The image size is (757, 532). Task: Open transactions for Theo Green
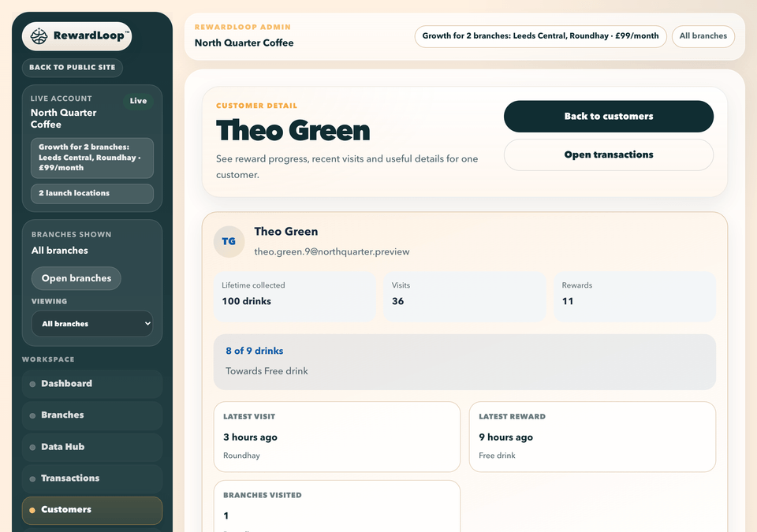608,155
